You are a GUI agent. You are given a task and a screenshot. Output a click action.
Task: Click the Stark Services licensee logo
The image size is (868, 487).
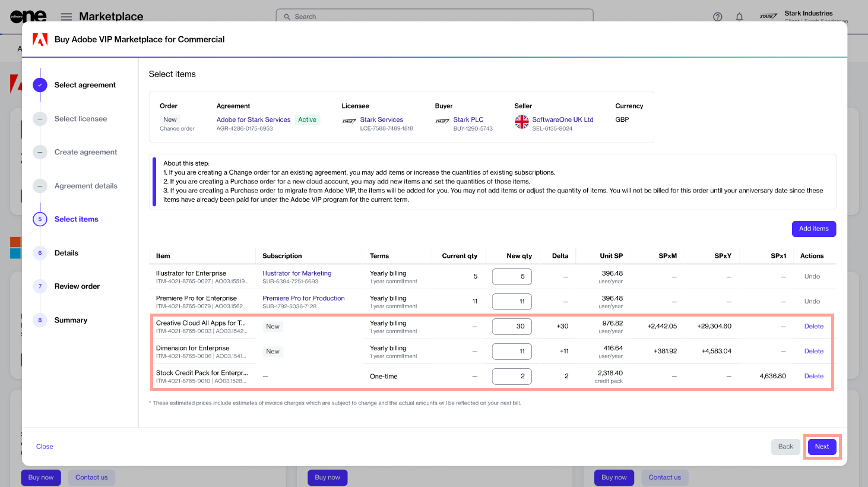coord(349,121)
